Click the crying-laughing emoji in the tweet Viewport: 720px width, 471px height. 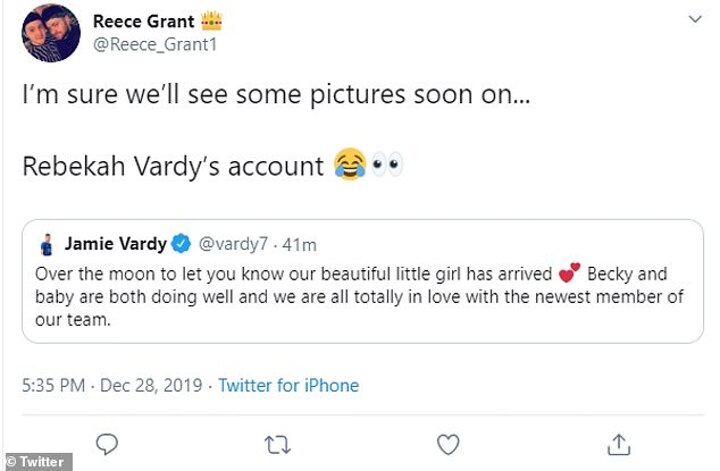point(347,165)
